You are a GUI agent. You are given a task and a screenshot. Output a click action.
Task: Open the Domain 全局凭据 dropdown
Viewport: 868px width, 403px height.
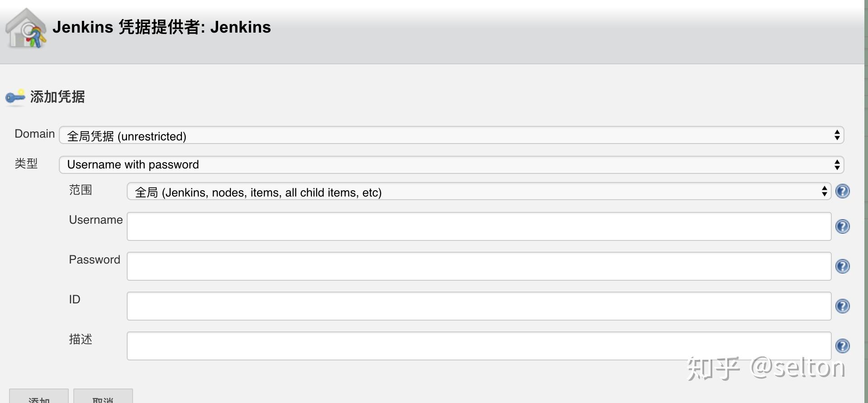point(451,135)
